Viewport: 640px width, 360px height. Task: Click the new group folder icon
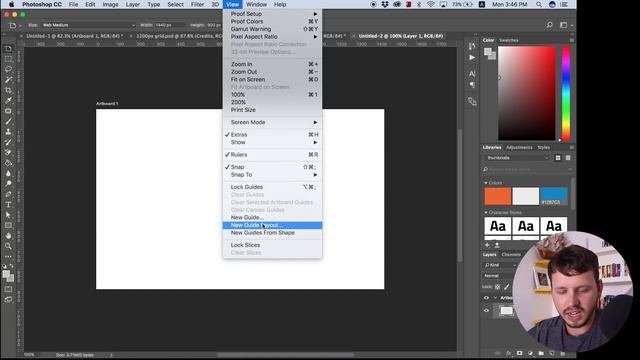[541, 353]
